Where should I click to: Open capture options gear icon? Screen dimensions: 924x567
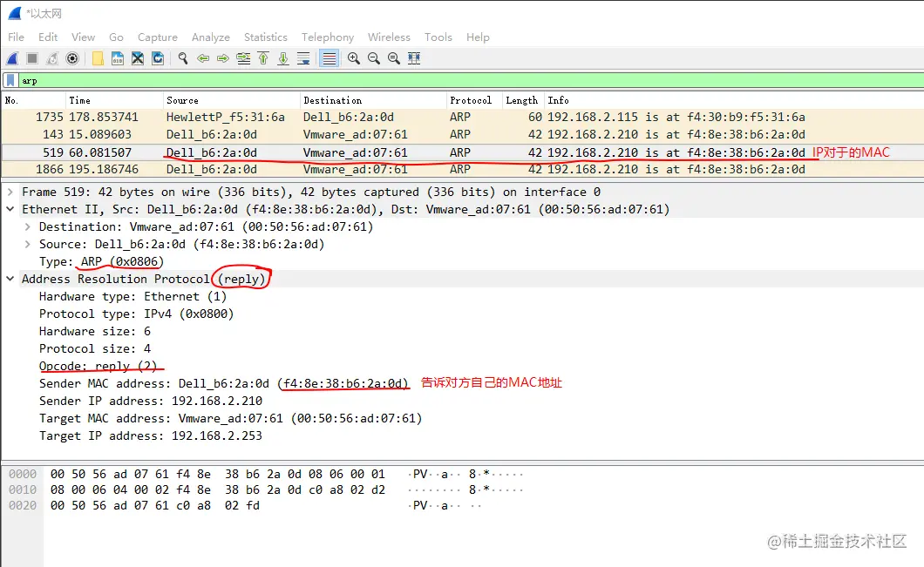(x=72, y=58)
